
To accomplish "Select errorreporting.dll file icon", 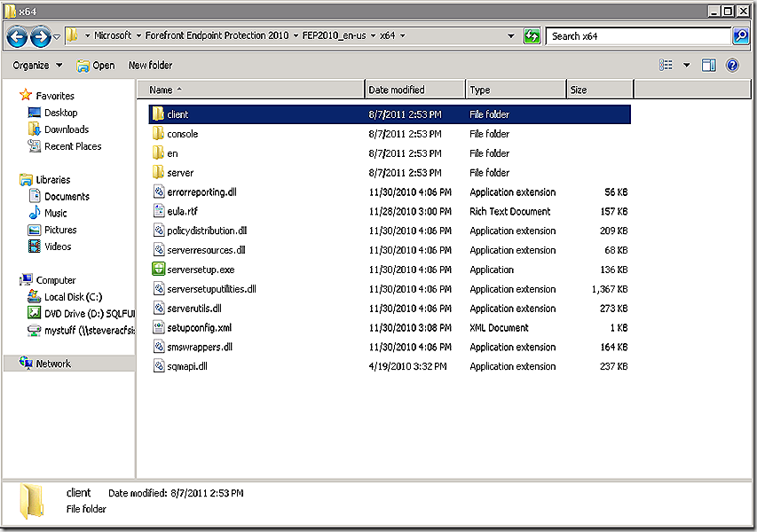I will pyautogui.click(x=159, y=192).
